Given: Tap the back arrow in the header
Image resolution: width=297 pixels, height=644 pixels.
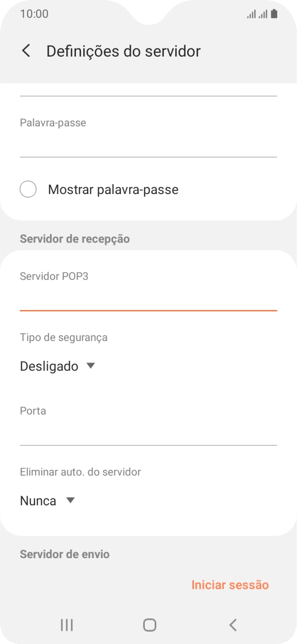Looking at the screenshot, I should click(25, 51).
